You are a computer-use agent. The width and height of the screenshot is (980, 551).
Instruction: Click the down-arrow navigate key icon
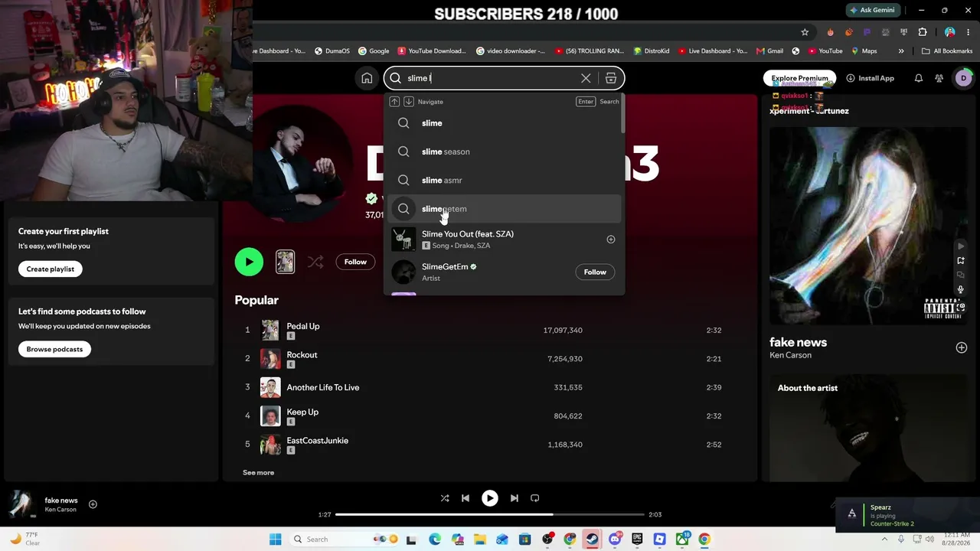(409, 102)
